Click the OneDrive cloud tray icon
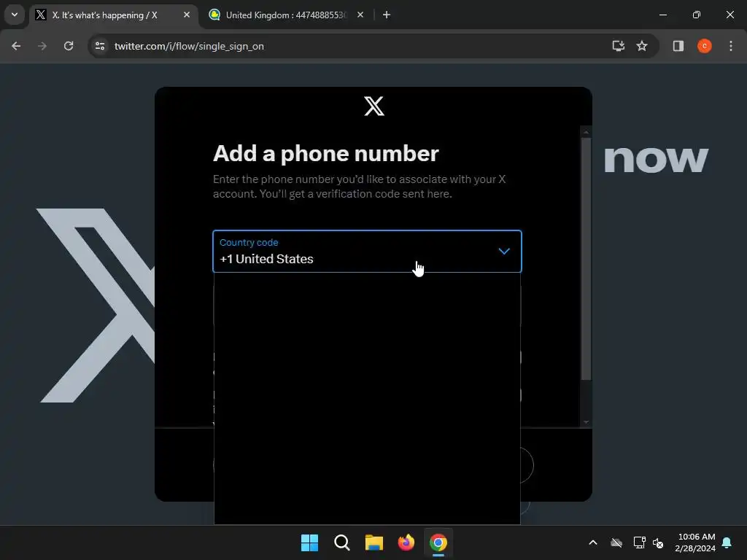747x560 pixels. coord(616,542)
